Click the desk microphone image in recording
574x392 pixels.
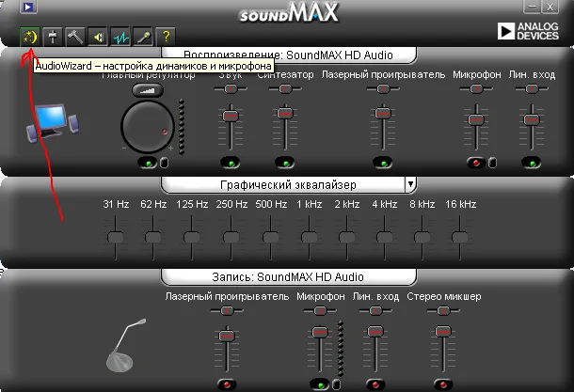tap(125, 345)
